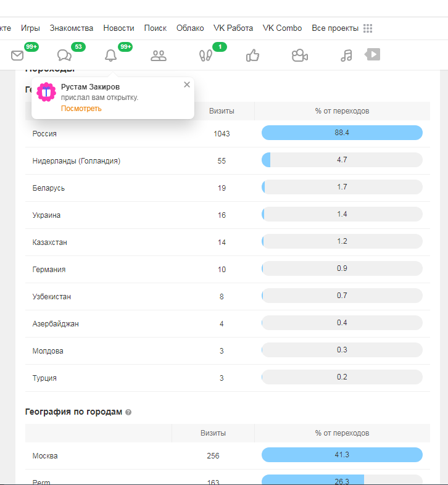The image size is (448, 485).
Task: Open Рустам Закиров's profile name link
Action: (x=90, y=87)
